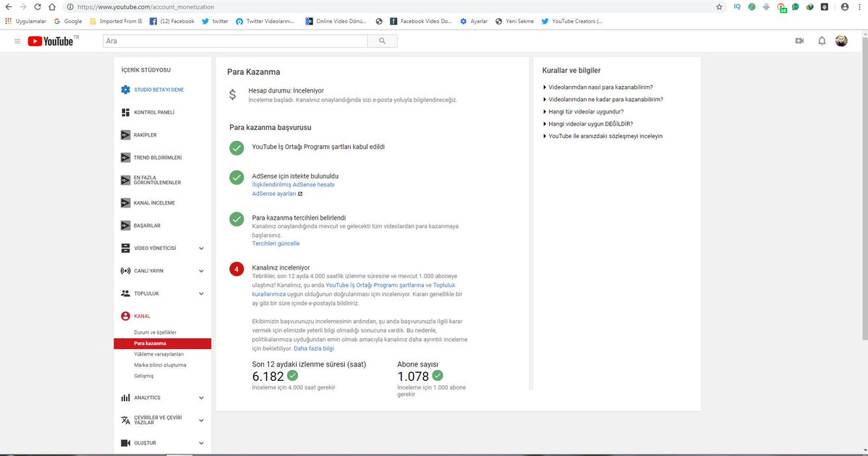868x456 pixels.
Task: Open the AdSense ayarları link
Action: pos(274,194)
